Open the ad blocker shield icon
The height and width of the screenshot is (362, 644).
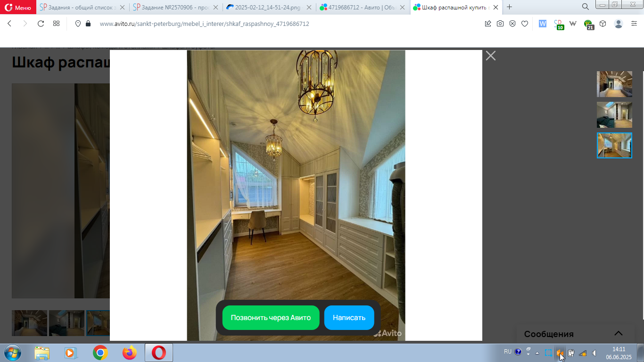pos(512,24)
